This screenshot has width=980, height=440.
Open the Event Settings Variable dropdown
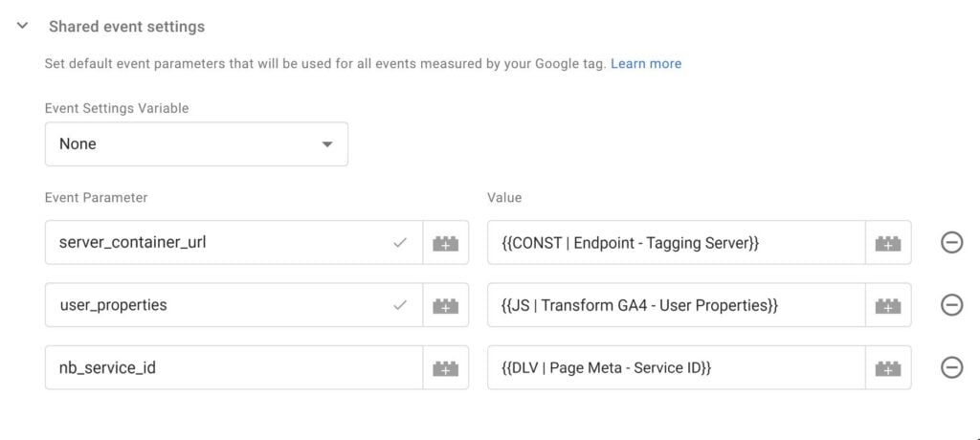196,143
